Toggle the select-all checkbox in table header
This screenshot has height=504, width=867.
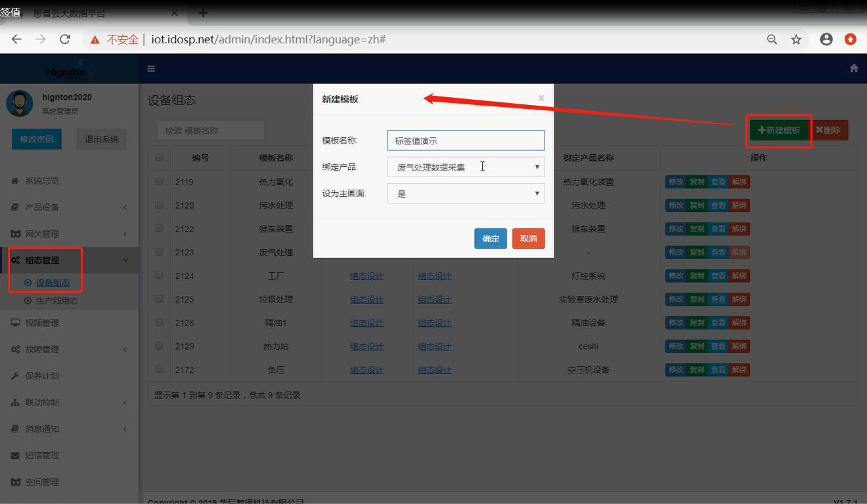158,157
